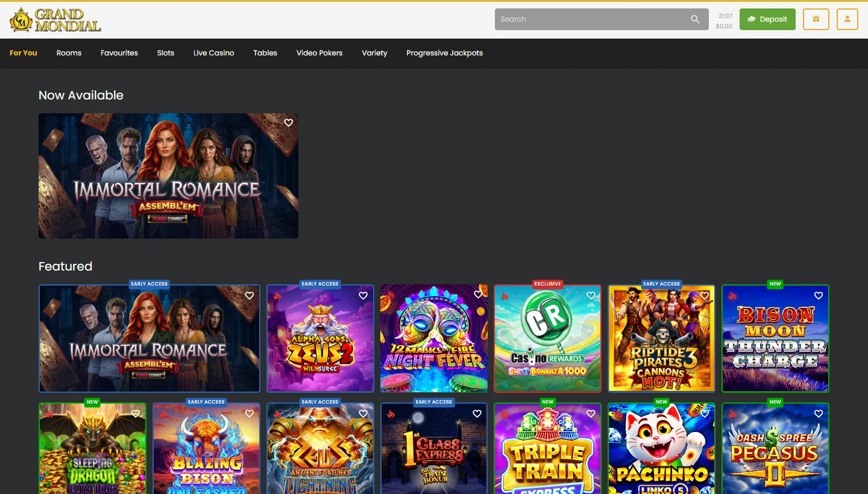Favourite Featured Immortal Romance Assembl'em tile
The width and height of the screenshot is (868, 494).
(x=250, y=296)
